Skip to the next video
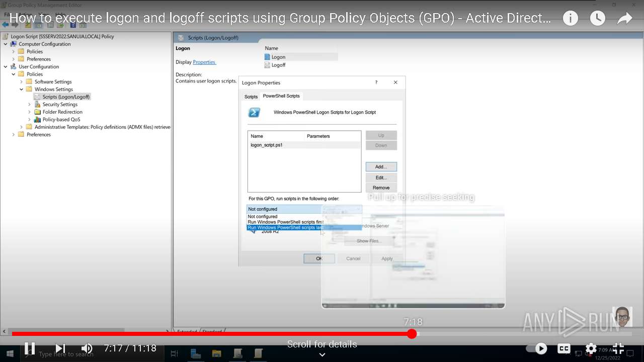This screenshot has height=362, width=644. 60,348
